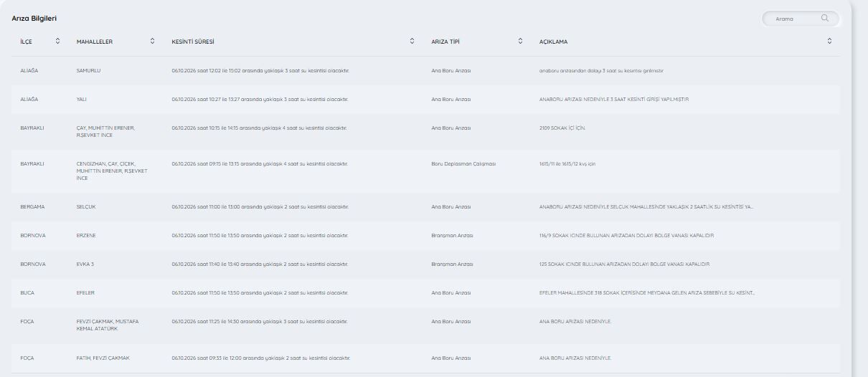Viewport: 868px width, 377px height.
Task: Click the description starting 125 SOKAK İÇİNDE
Action: [x=624, y=264]
